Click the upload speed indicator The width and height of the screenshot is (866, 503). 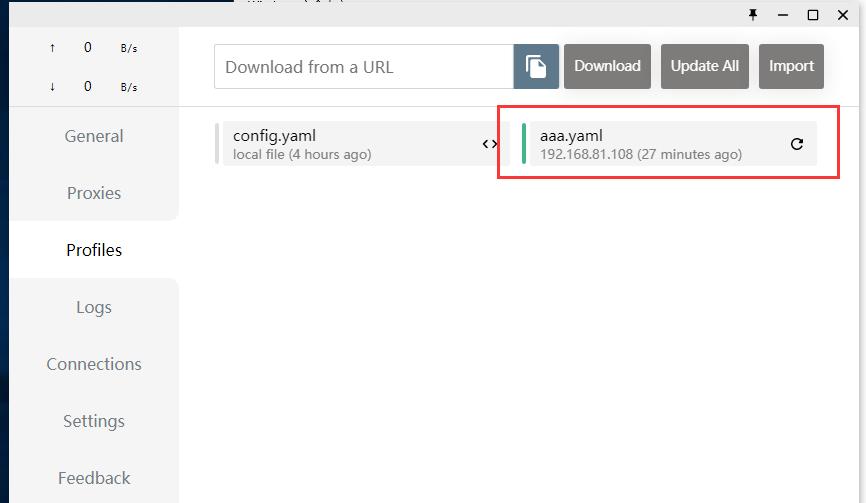(x=93, y=47)
